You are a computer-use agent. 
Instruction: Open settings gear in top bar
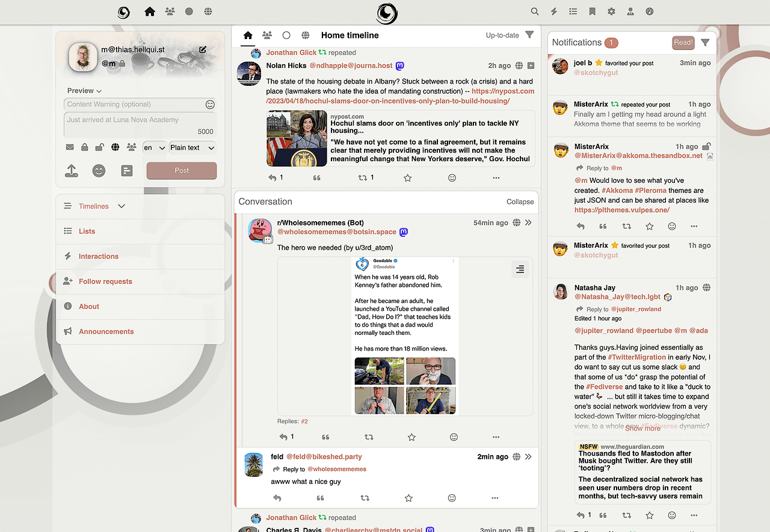(611, 11)
